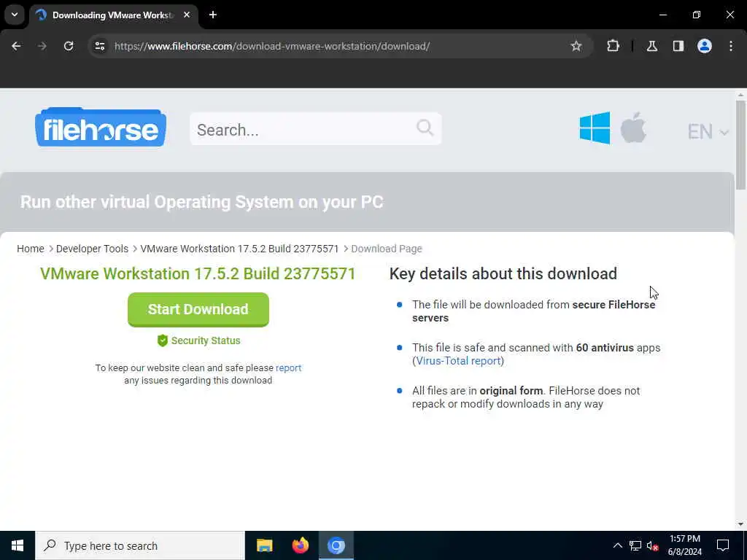Open File Explorer from taskbar

click(x=264, y=545)
